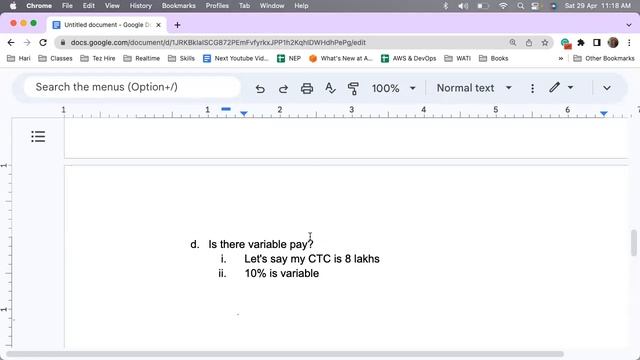Share page via address bar share icon

tap(529, 42)
